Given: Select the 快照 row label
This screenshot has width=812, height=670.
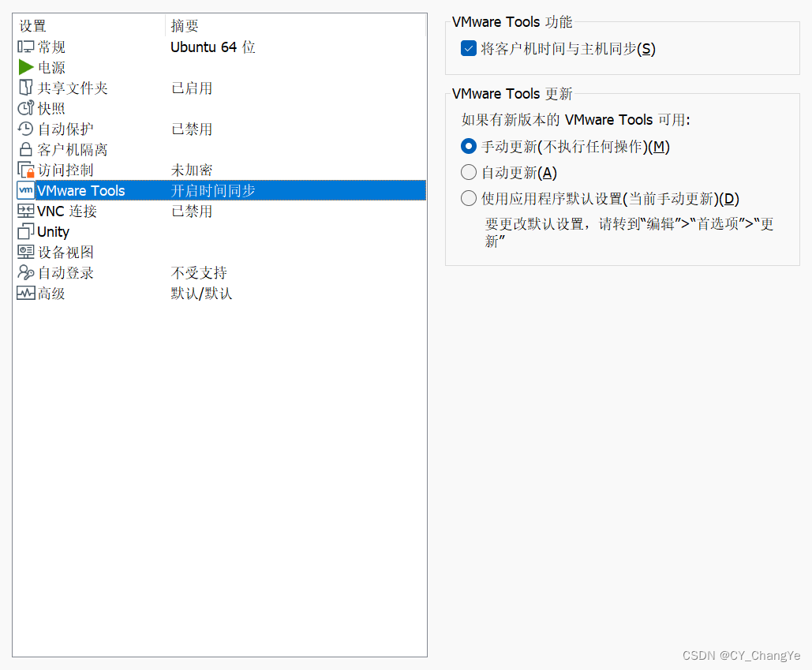Looking at the screenshot, I should [51, 108].
